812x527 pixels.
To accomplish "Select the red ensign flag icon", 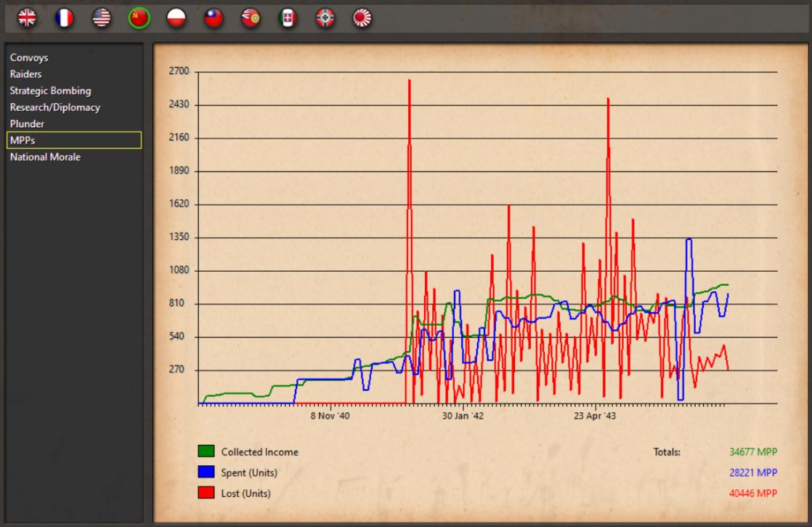I will click(x=251, y=17).
